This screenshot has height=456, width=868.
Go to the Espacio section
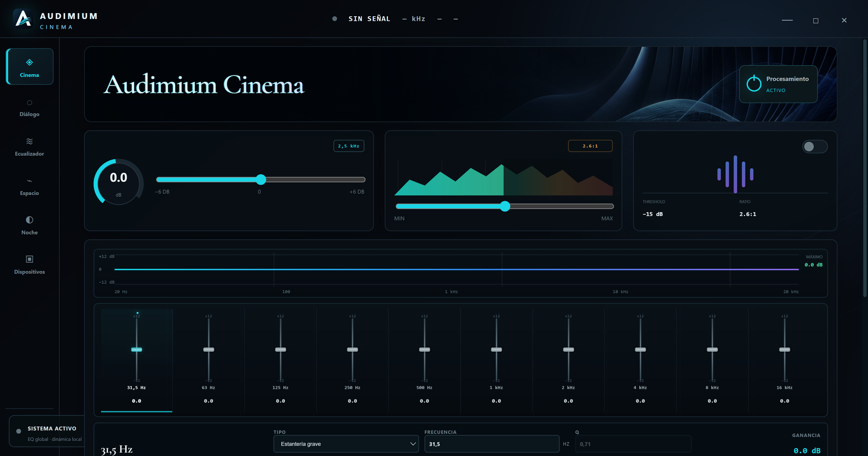(29, 187)
